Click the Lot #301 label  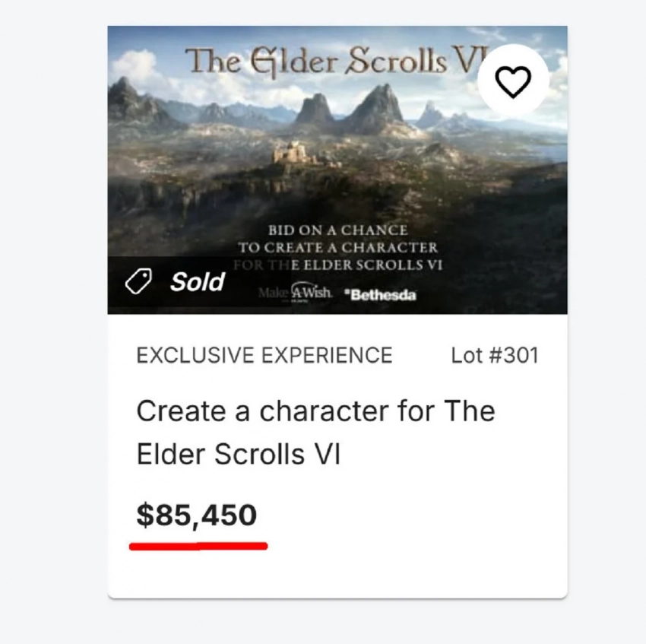pos(494,355)
